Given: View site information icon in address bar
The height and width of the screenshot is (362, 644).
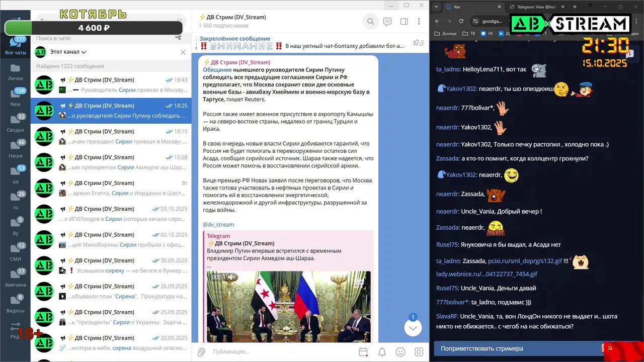Looking at the screenshot, I should [x=475, y=21].
